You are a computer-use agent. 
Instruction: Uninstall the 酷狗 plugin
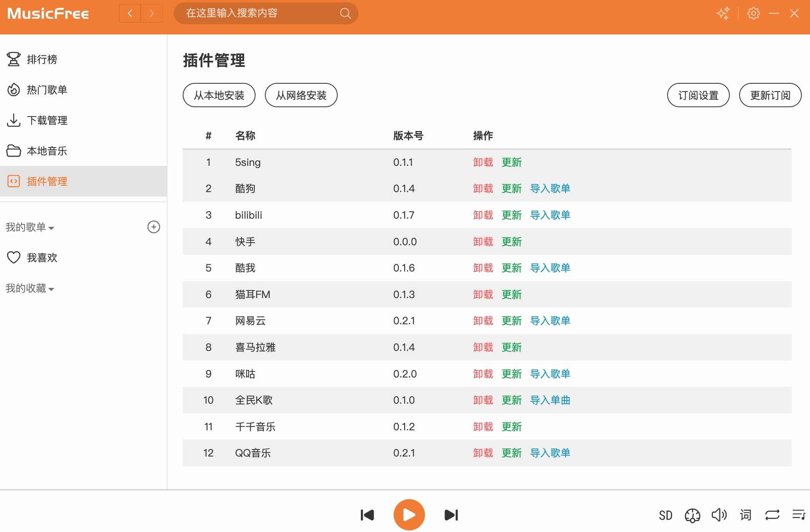[483, 189]
